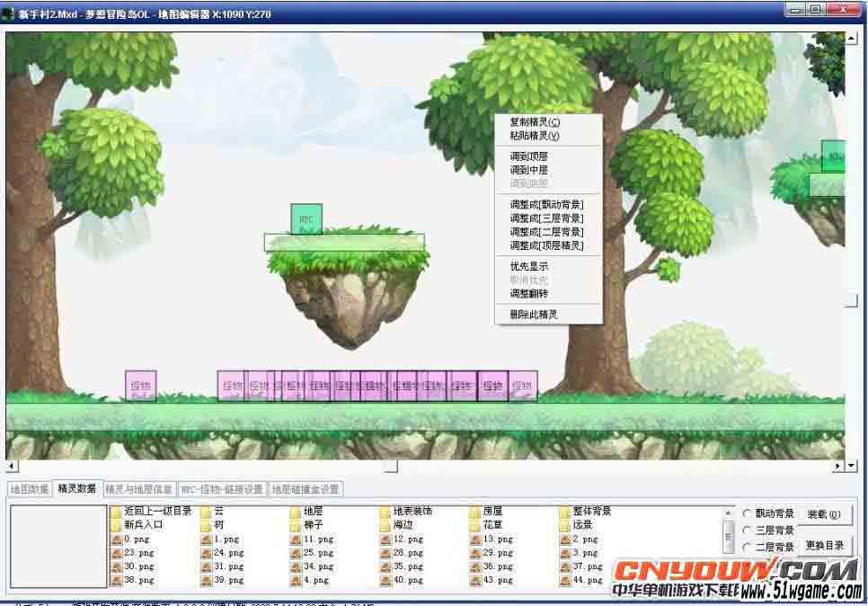Select the 12.png sprite file icon
This screenshot has height=606, width=868.
385,539
